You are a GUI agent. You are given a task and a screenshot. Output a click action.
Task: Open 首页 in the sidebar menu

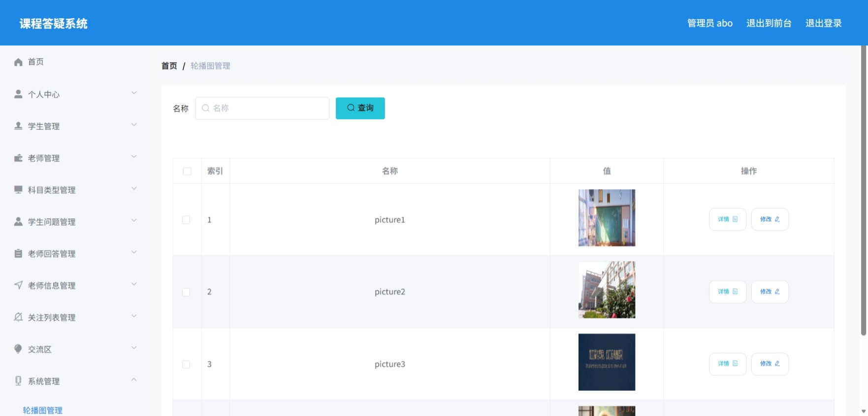point(74,62)
